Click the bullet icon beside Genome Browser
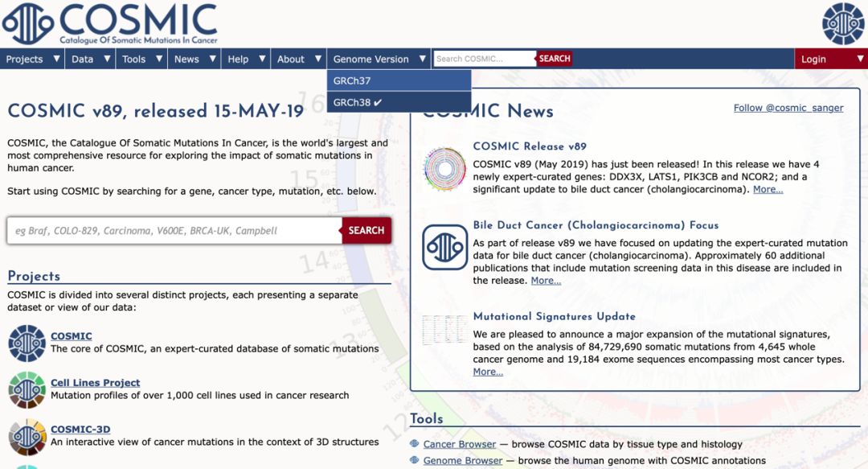The width and height of the screenshot is (868, 469). point(414,459)
